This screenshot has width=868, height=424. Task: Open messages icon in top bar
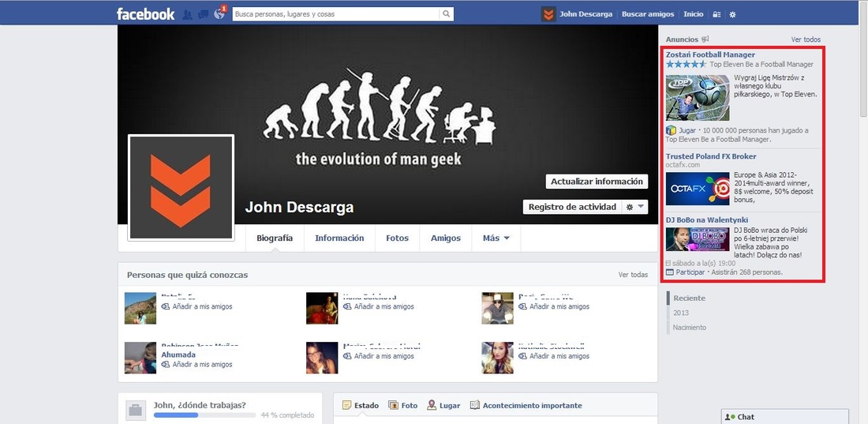(x=203, y=14)
